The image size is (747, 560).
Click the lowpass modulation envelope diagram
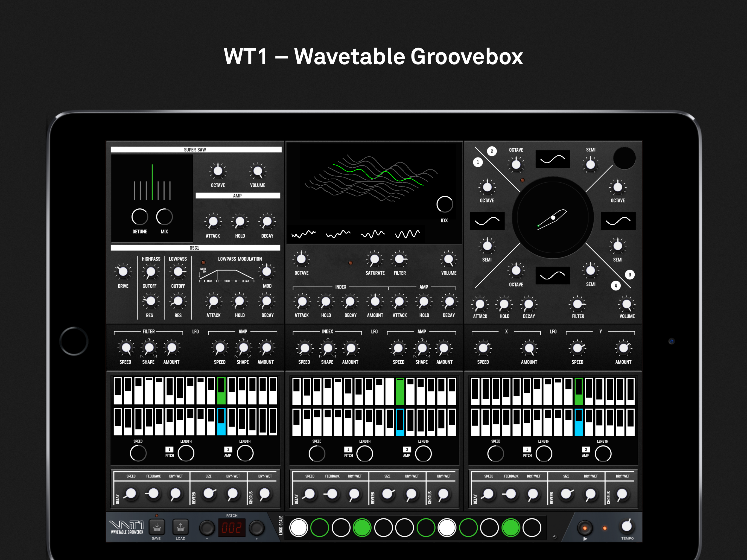[x=226, y=275]
